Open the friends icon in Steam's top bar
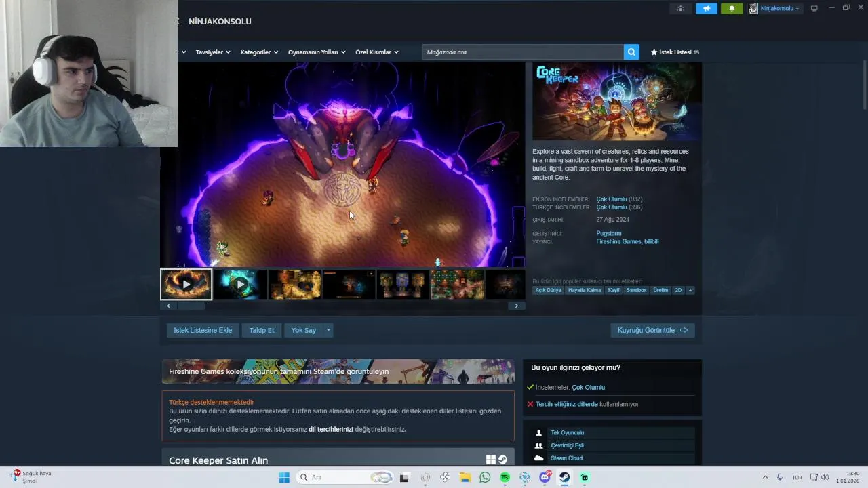868x488 pixels. tap(680, 9)
